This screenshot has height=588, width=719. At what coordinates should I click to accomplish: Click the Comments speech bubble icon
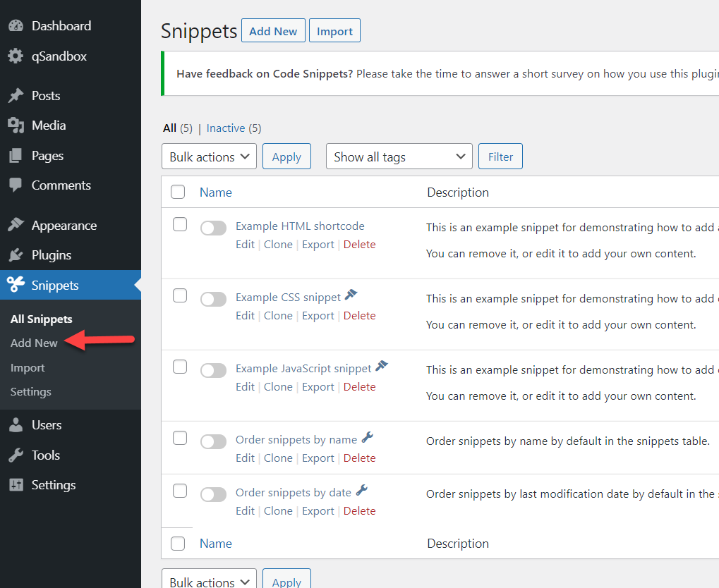[x=16, y=185]
